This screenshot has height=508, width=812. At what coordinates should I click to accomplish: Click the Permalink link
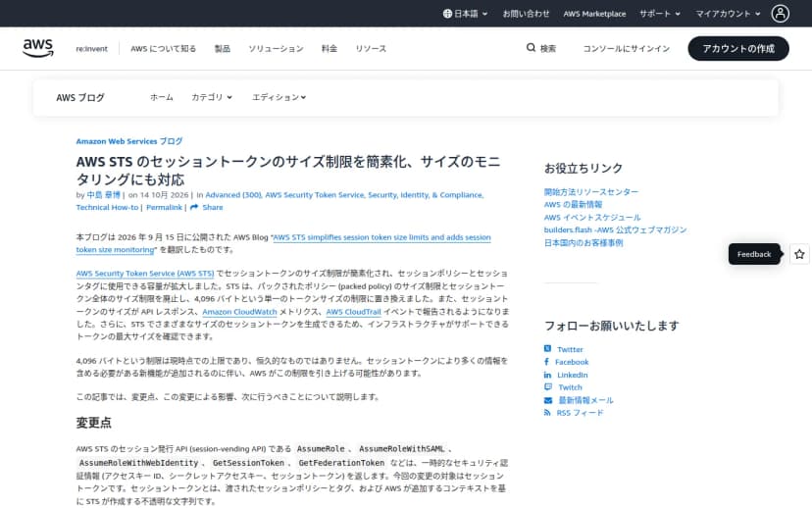(164, 207)
